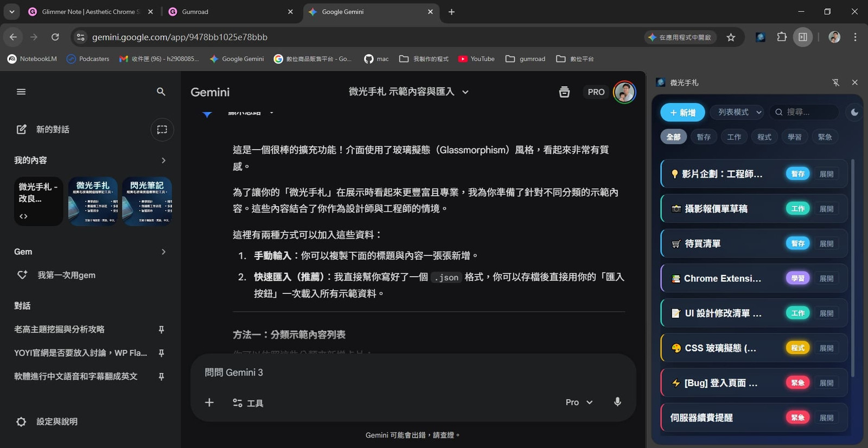The width and height of the screenshot is (868, 448).
Task: Expand the 攝影報價單草稿 note
Action: 826,209
